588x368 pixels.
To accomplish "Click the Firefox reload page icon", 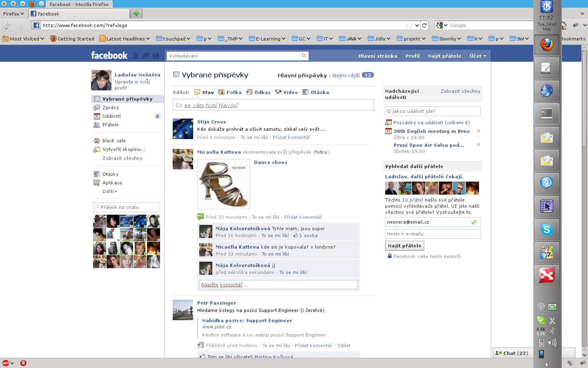I will tap(425, 25).
